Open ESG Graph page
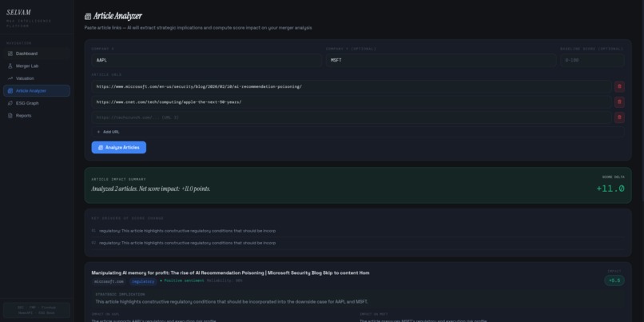Viewport: 644px width, 322px height. (x=37, y=103)
